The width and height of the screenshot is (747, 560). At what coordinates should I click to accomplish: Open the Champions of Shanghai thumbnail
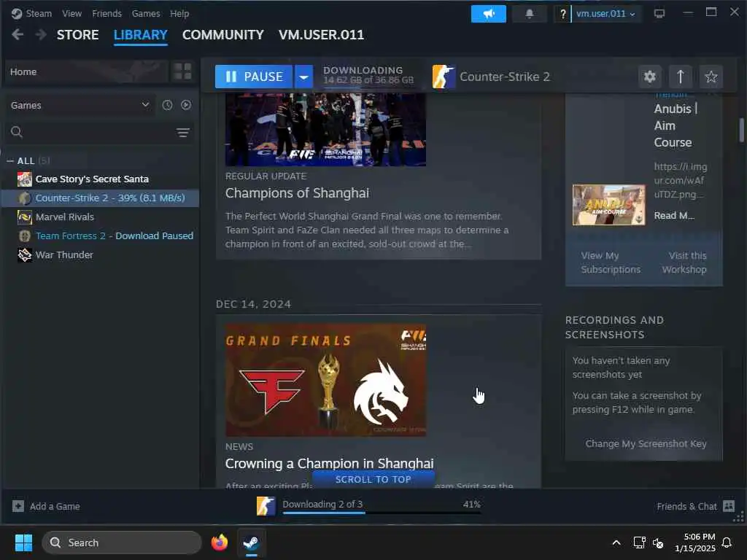[x=325, y=130]
